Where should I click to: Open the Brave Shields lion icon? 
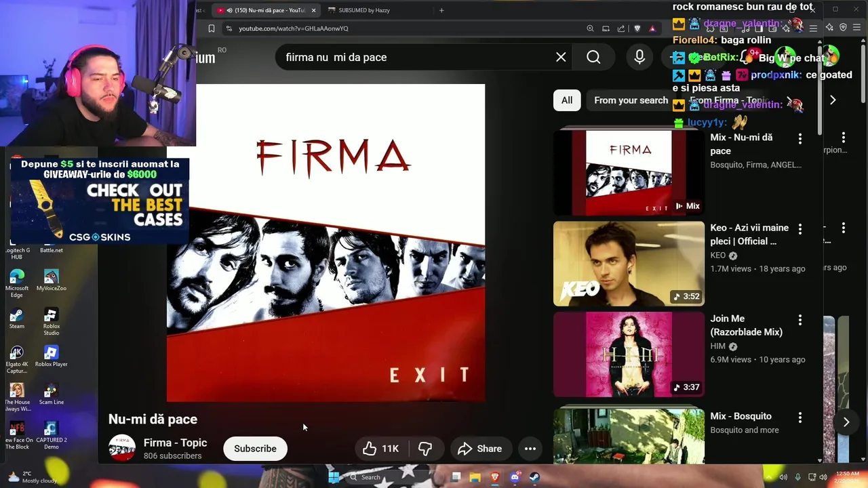(x=637, y=28)
